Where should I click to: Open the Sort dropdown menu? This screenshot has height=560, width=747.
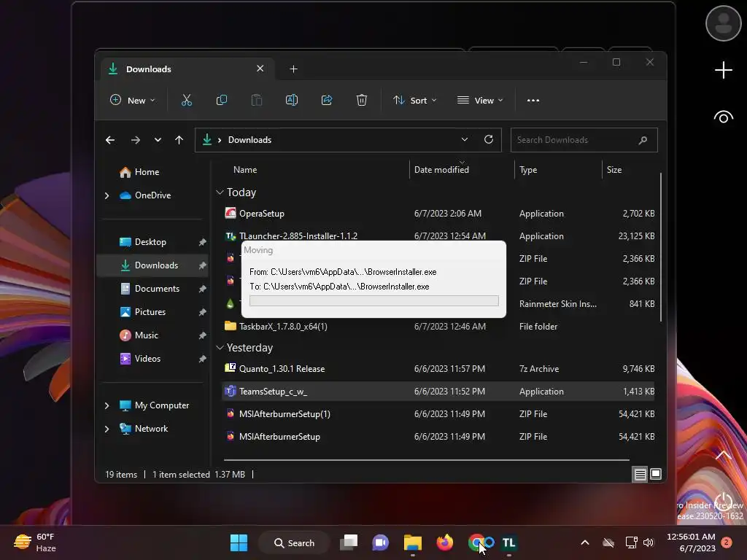(414, 101)
